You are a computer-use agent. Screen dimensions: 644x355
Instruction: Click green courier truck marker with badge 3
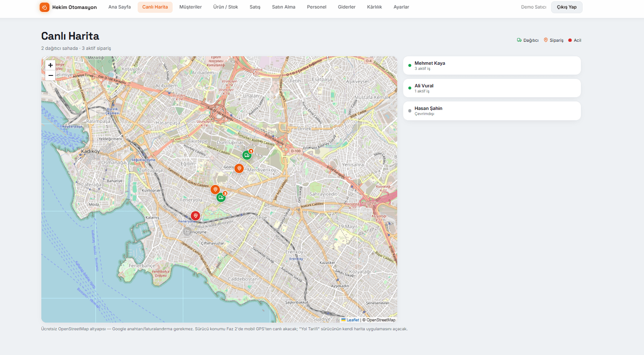tap(220, 197)
